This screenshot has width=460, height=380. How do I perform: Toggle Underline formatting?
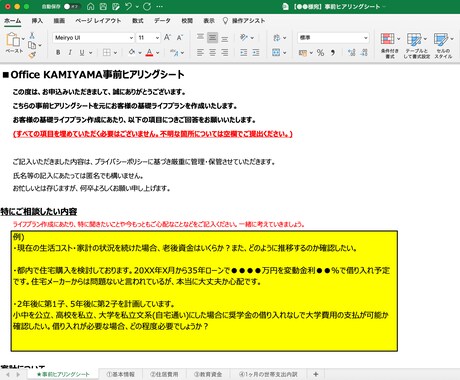(x=82, y=52)
